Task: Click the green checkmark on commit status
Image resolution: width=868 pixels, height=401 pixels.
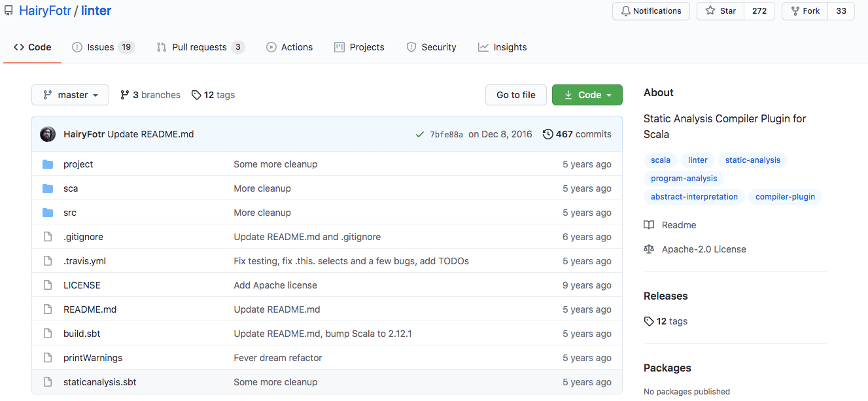Action: click(420, 133)
